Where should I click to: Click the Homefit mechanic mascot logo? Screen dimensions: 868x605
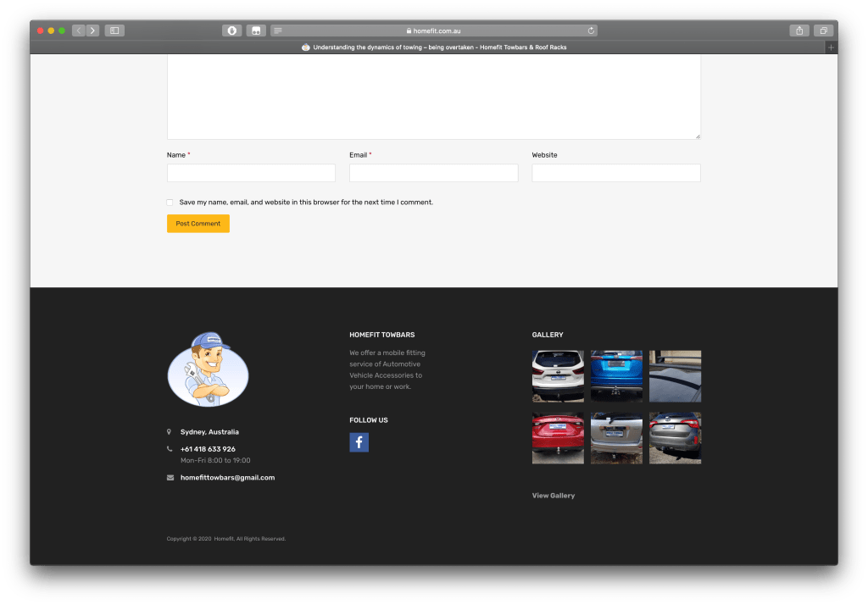208,369
